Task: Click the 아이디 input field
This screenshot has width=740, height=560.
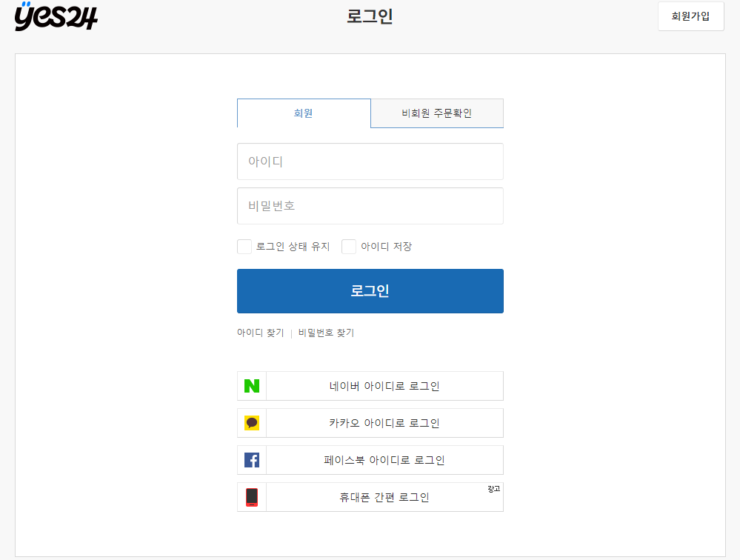Action: pyautogui.click(x=370, y=161)
